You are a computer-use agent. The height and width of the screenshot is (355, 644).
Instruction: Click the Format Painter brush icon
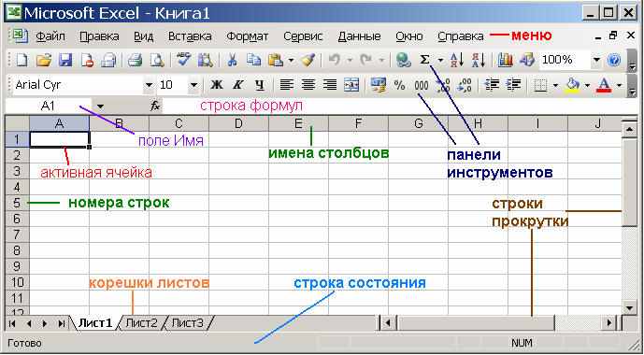[x=308, y=61]
